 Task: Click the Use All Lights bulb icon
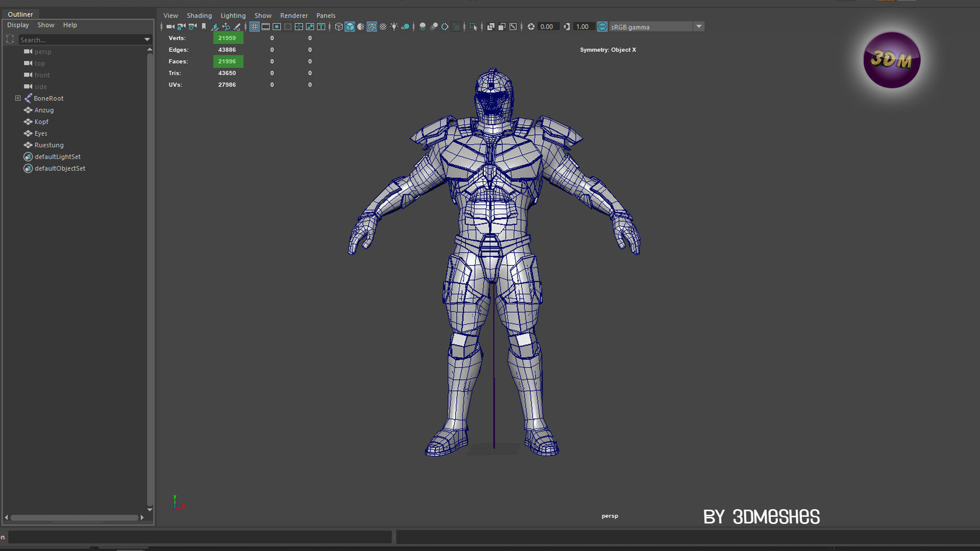click(394, 27)
